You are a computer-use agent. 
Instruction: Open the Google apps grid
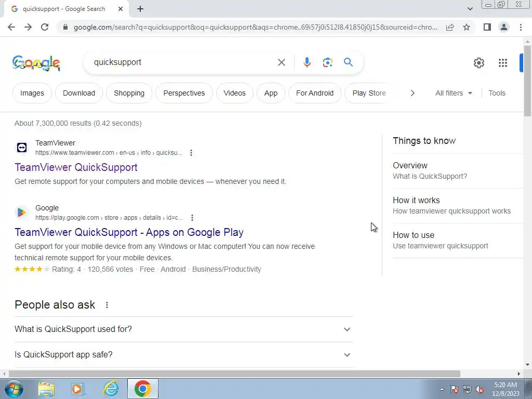503,63
